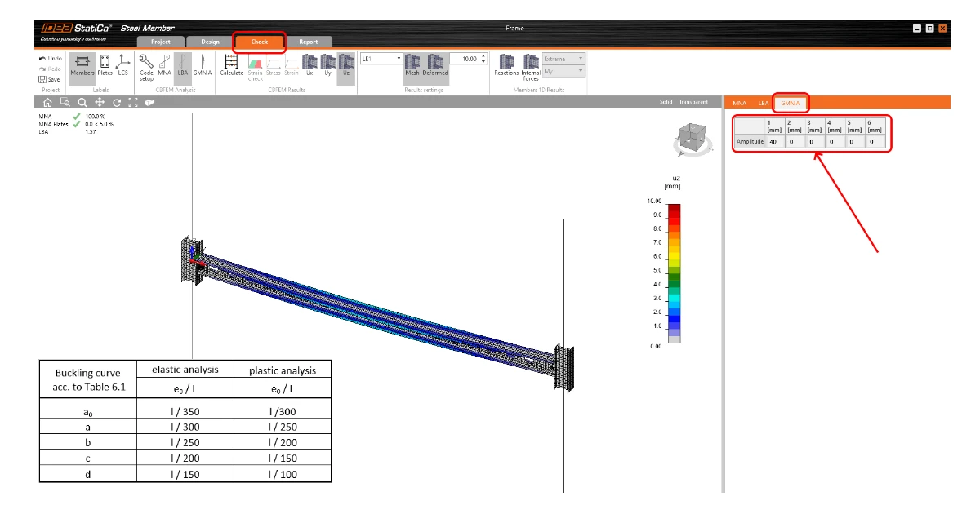Toggle LCS axes display
Screen dimensions: 980x514
click(x=122, y=65)
